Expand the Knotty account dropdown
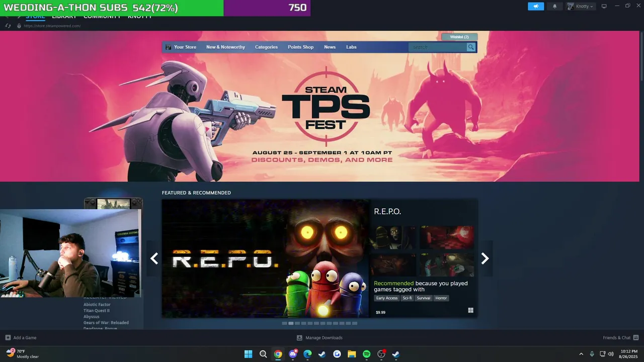This screenshot has width=644, height=362. [581, 6]
